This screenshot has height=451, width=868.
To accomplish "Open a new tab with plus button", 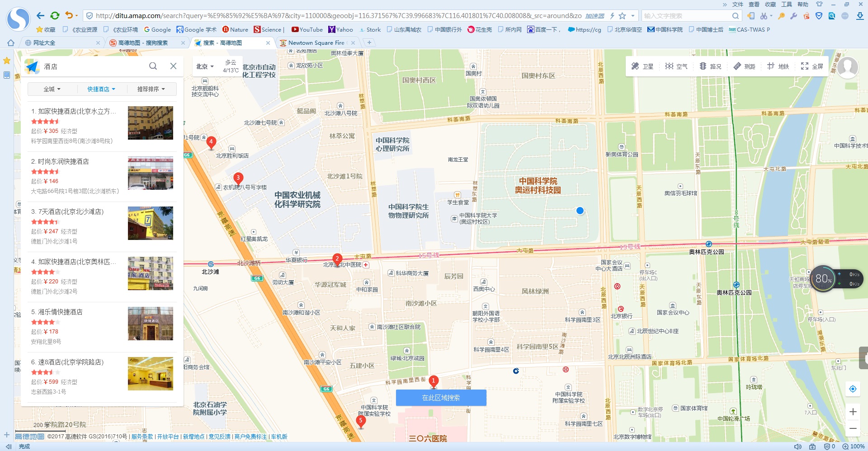I will pyautogui.click(x=369, y=42).
